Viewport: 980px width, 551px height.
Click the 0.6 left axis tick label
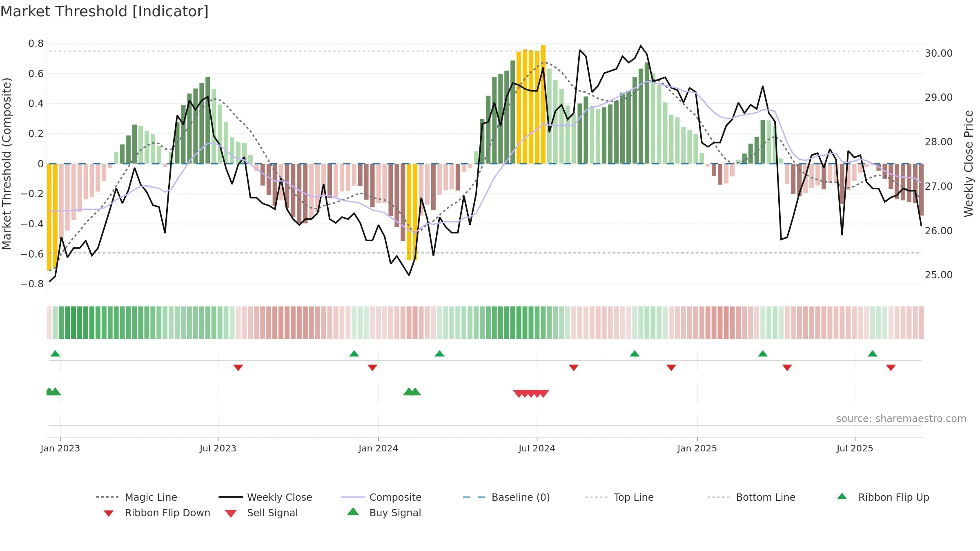tap(36, 73)
